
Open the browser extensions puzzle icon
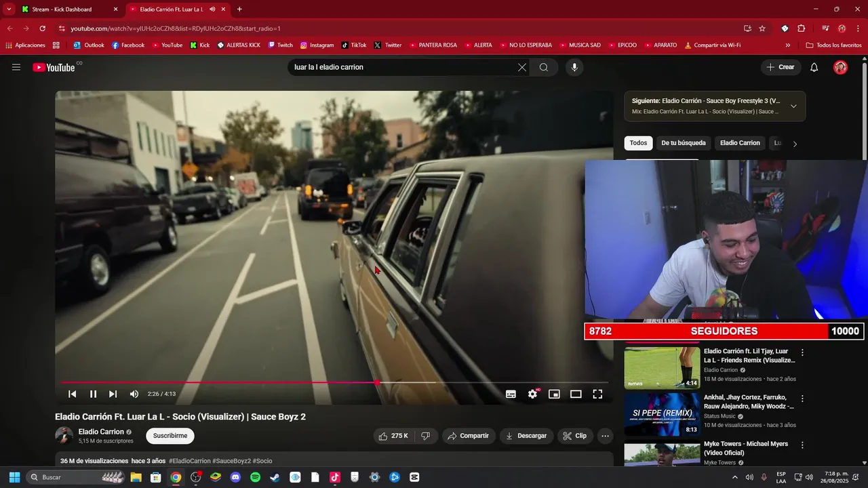(801, 28)
